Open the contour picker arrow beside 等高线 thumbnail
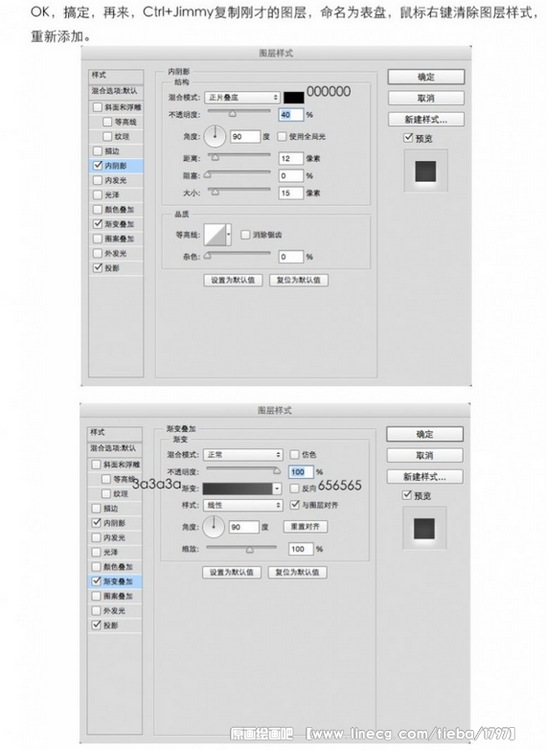This screenshot has height=750, width=547. [229, 234]
